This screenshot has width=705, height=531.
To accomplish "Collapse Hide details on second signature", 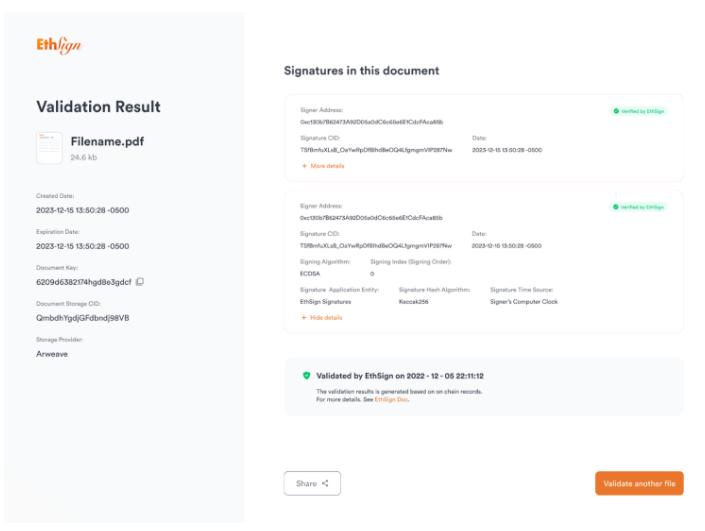I will [321, 317].
